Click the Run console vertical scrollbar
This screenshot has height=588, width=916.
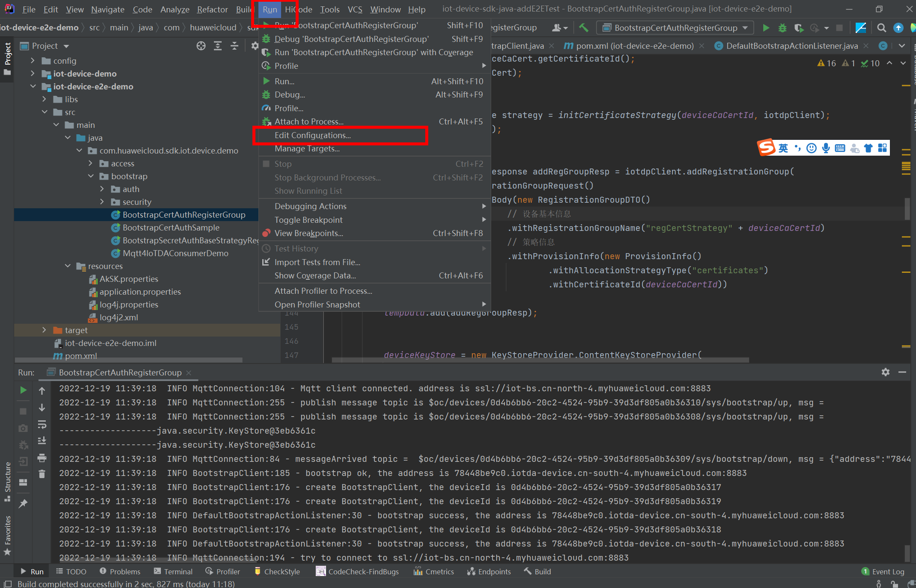907,553
